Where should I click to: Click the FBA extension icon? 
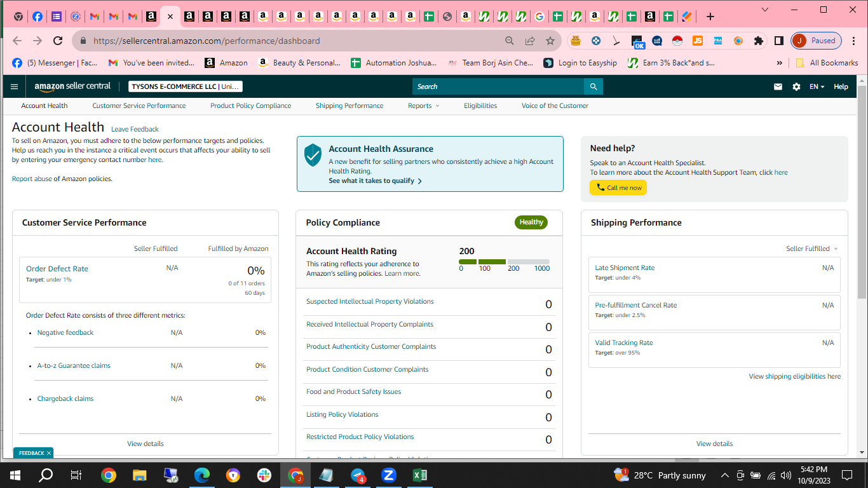[718, 41]
